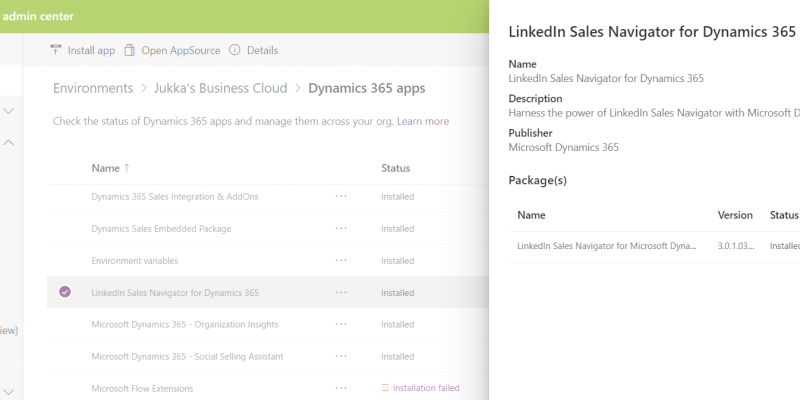Select LinkedIn Sales Navigator for Dynamics 365 row
Viewport: 800px width, 400px height.
click(267, 292)
